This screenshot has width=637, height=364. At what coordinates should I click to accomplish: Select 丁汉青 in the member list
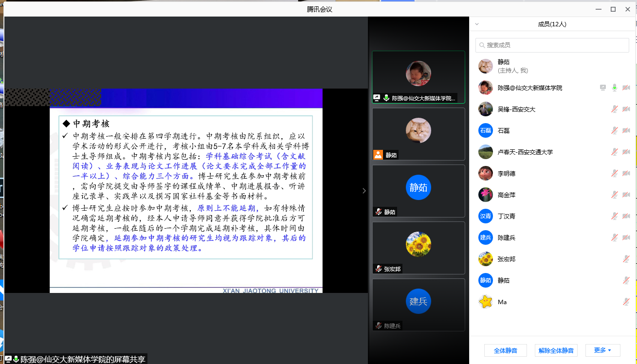click(506, 217)
